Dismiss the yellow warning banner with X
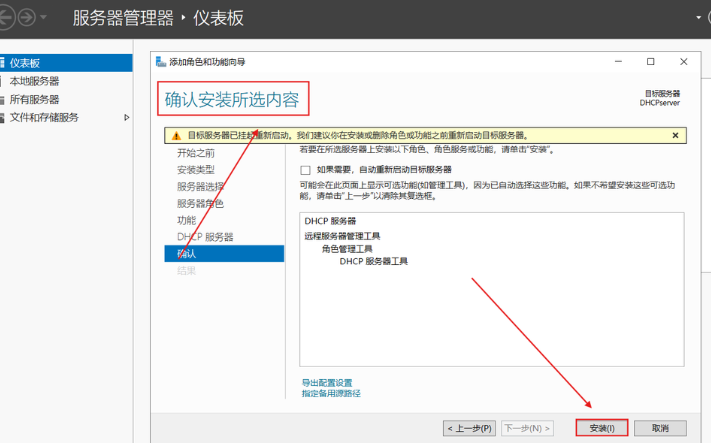 tap(675, 135)
